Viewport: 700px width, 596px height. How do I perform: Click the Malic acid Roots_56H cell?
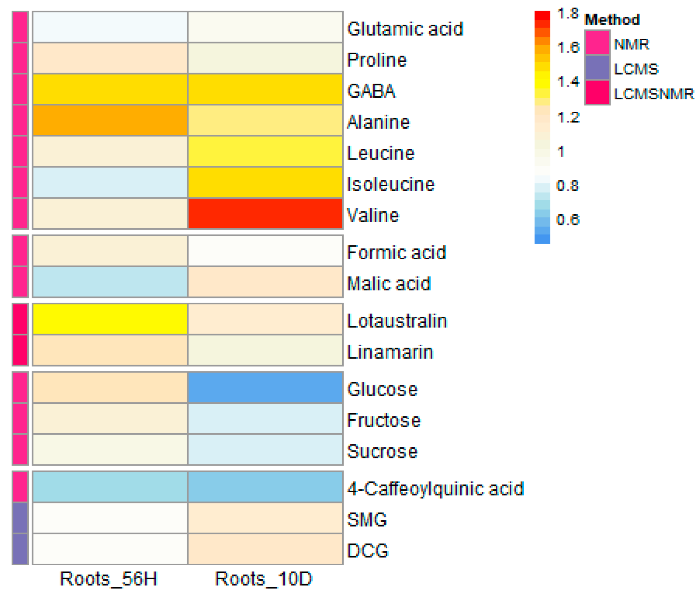(x=110, y=282)
